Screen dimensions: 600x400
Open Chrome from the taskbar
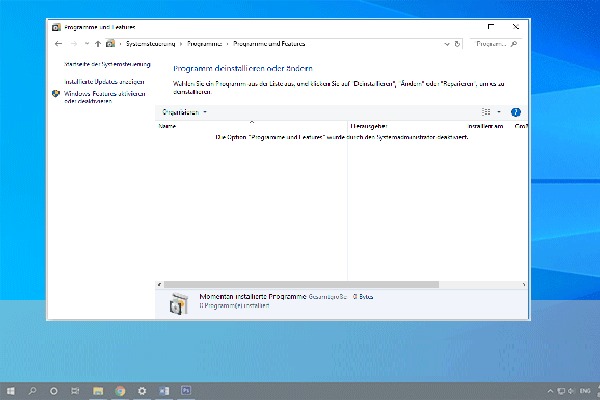click(x=120, y=389)
